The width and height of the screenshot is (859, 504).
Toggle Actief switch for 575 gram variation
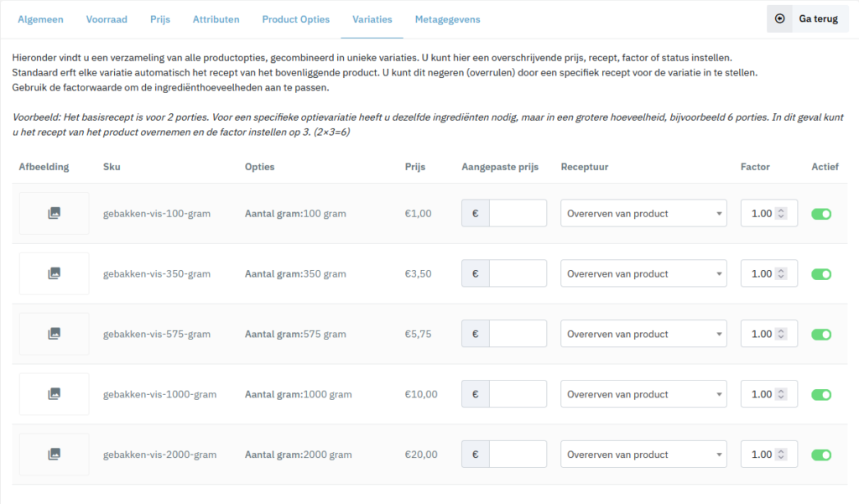(821, 335)
